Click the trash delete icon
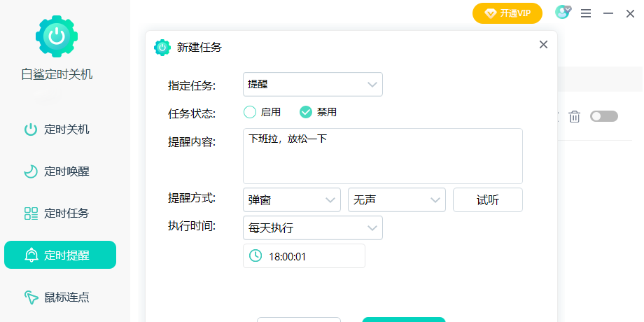The height and width of the screenshot is (322, 644). [574, 117]
